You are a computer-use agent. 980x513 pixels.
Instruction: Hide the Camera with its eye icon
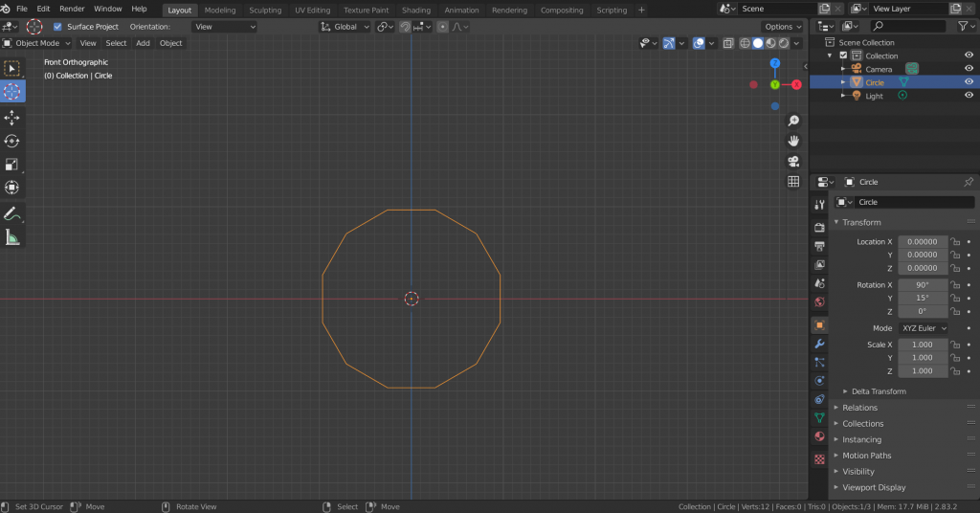[969, 69]
